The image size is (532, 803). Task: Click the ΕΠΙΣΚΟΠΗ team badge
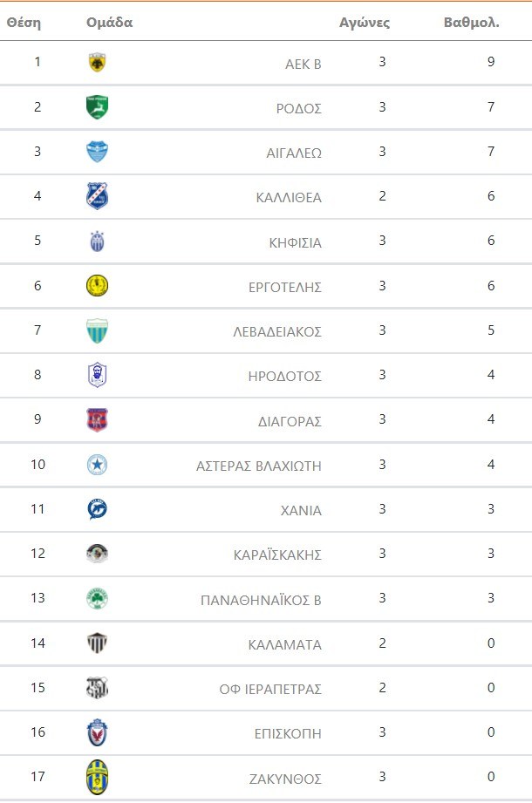click(x=97, y=733)
